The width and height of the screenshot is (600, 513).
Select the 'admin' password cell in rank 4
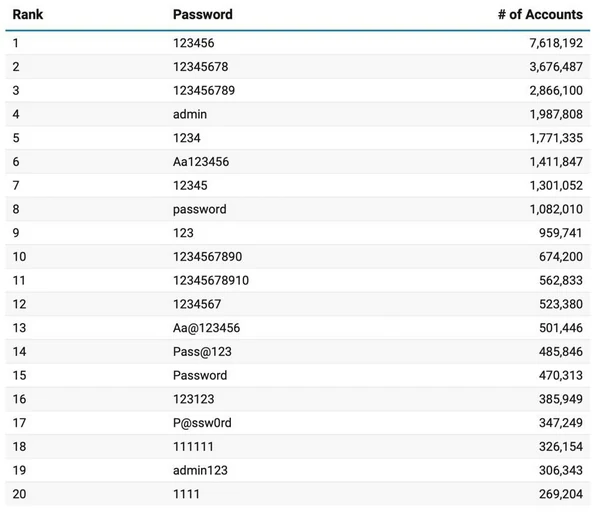click(190, 114)
